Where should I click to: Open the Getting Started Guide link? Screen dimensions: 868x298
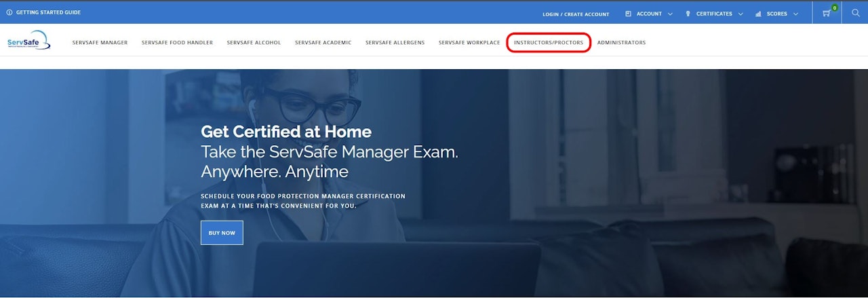point(48,13)
